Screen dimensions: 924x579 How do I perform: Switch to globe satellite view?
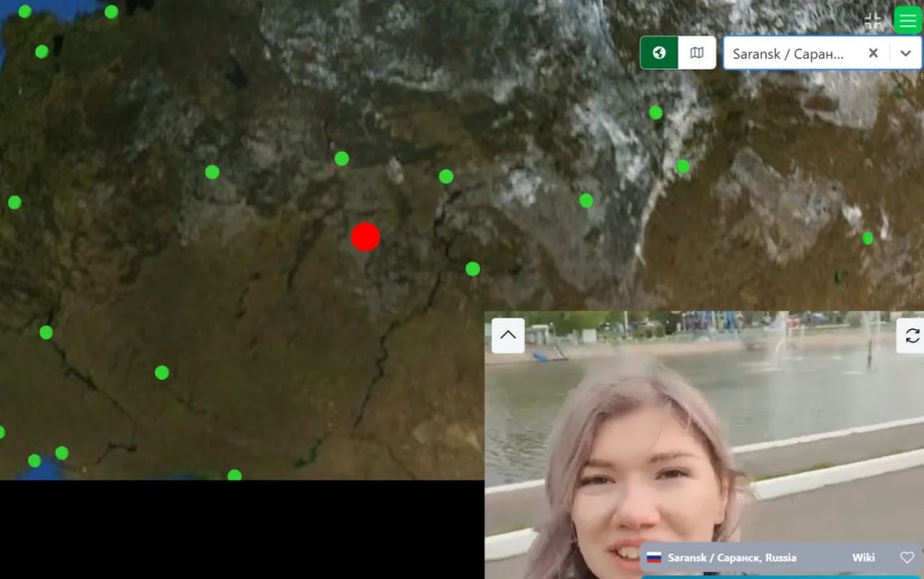click(x=659, y=53)
